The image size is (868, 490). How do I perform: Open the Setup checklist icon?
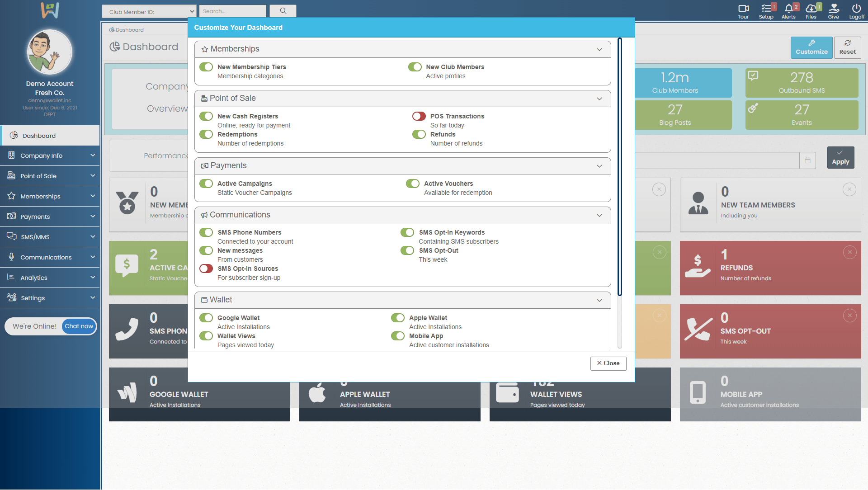click(x=766, y=11)
